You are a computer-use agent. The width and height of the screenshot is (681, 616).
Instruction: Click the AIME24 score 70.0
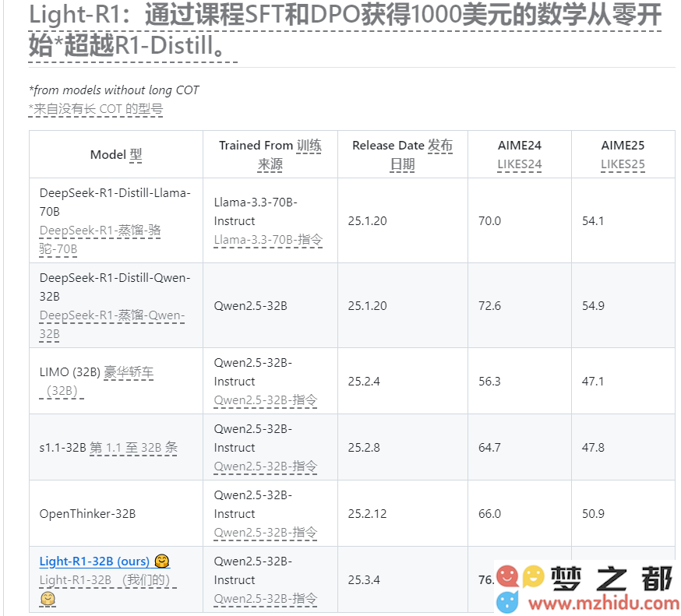click(489, 221)
